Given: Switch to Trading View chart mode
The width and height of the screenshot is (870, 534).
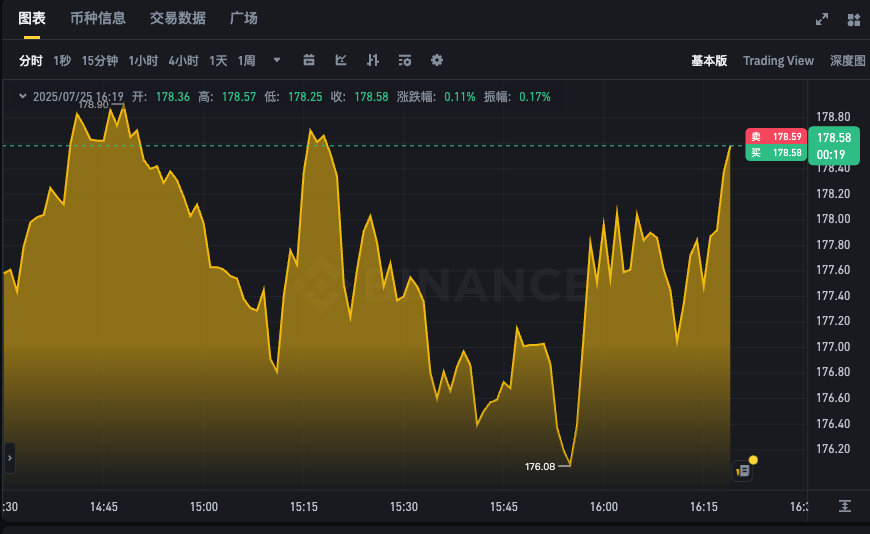Looking at the screenshot, I should coord(778,61).
